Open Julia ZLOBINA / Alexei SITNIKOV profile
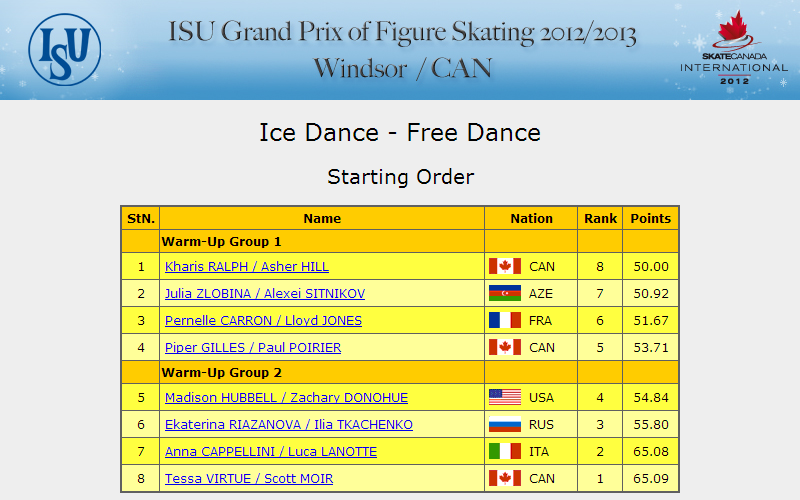Image resolution: width=800 pixels, height=500 pixels. tap(265, 293)
